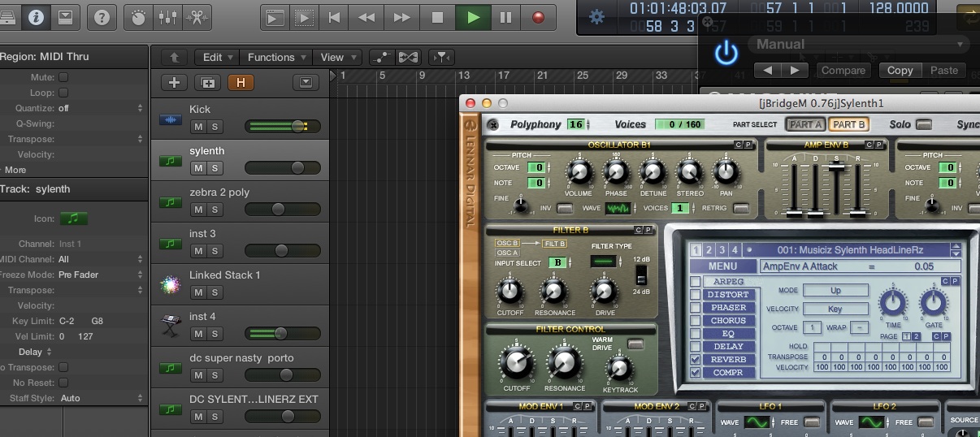980x437 pixels.
Task: Click the Oscillator B1 wave display
Action: (x=618, y=209)
